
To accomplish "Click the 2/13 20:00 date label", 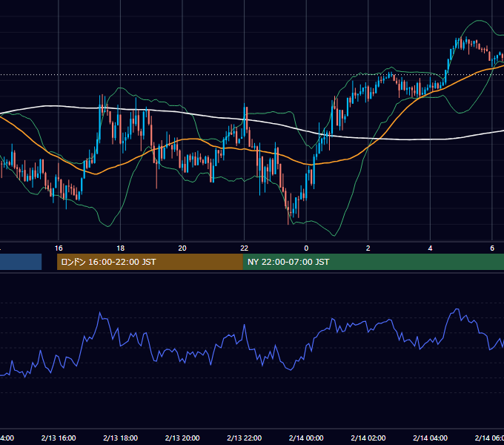I will 182,438.
